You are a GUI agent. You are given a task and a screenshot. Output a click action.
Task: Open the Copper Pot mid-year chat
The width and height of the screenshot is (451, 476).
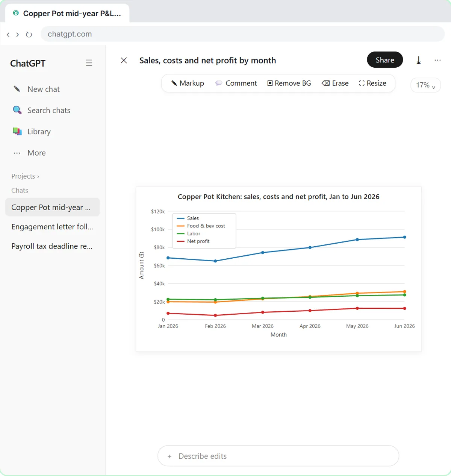click(53, 207)
